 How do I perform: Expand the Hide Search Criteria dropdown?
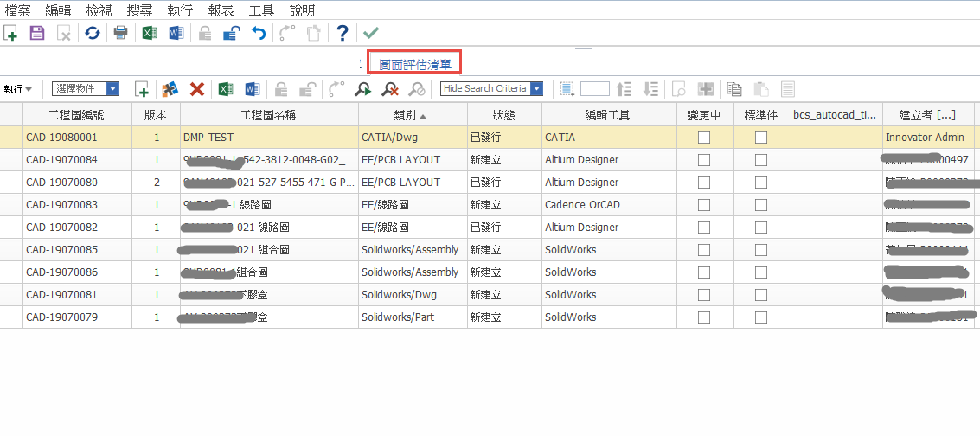[536, 89]
